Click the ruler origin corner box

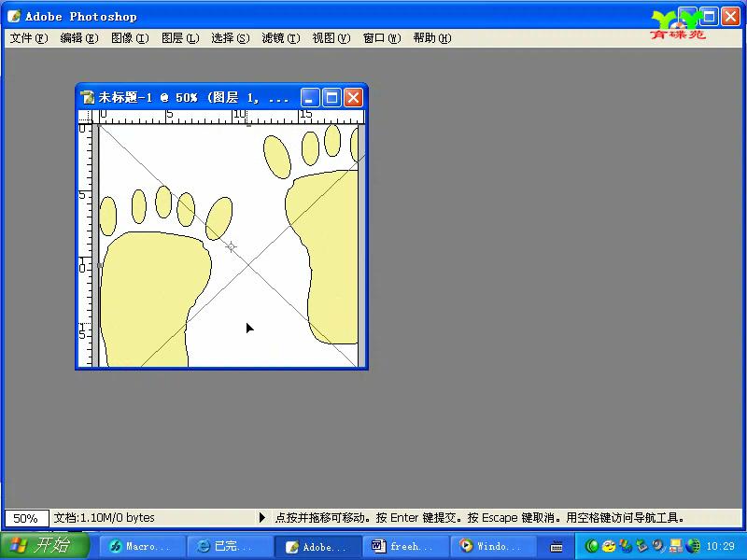point(85,117)
